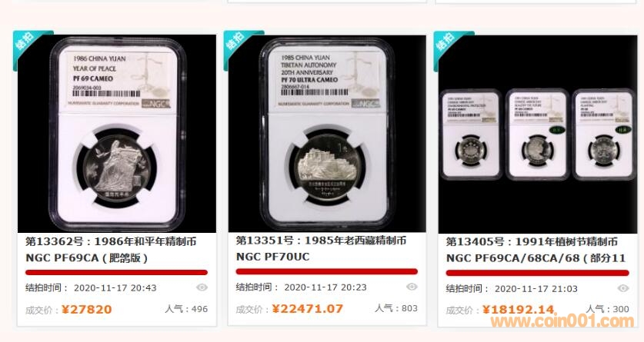Click the red progress bar under lot 13351
Screen dimensions: 644x342
click(326, 271)
